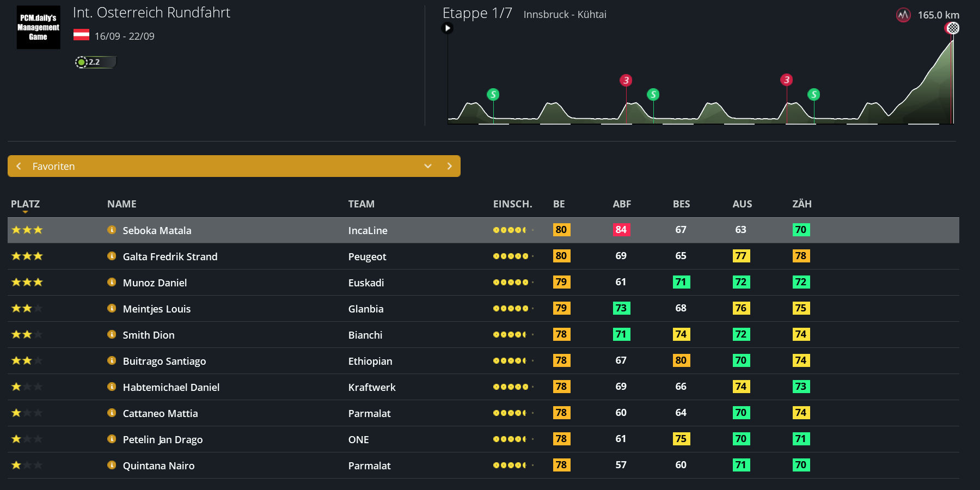Go to previous view with left arrow
This screenshot has width=980, height=490.
click(x=19, y=166)
